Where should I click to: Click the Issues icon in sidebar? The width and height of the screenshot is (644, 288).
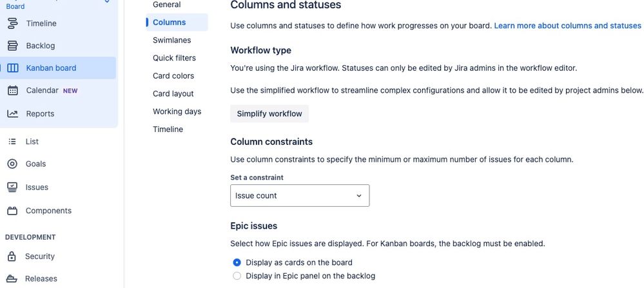click(x=12, y=187)
